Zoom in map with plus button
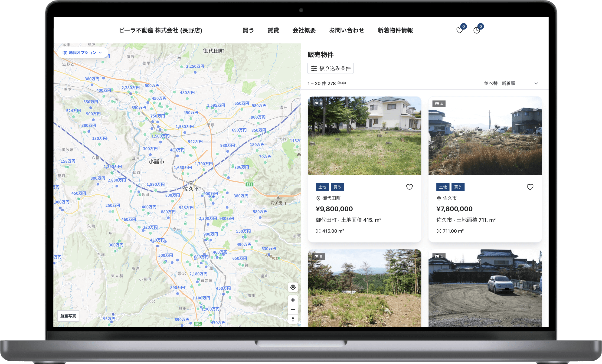This screenshot has width=602, height=364. (293, 300)
